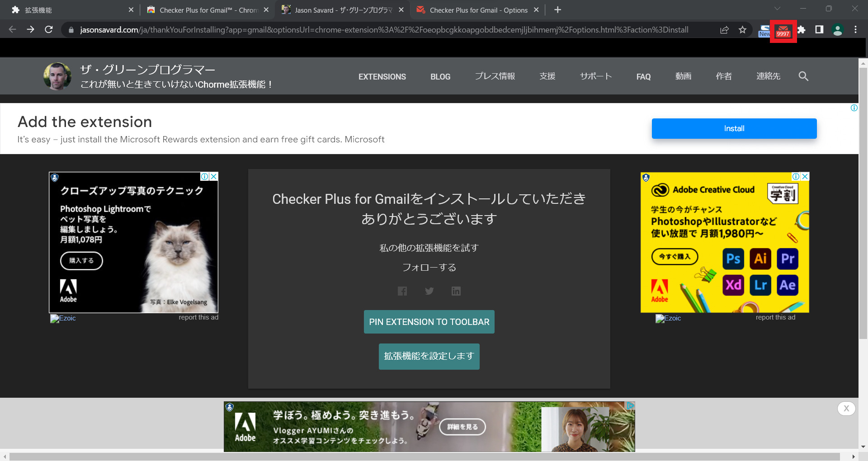Click the extension icon labeled New
The image size is (868, 461).
point(764,31)
